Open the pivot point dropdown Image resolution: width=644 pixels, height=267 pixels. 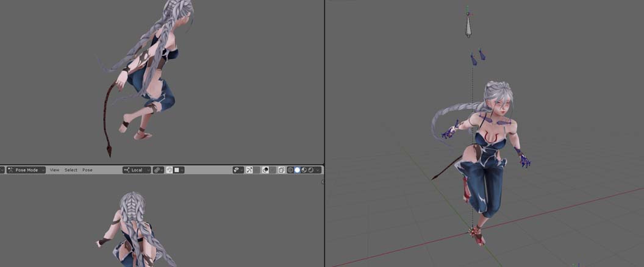159,170
